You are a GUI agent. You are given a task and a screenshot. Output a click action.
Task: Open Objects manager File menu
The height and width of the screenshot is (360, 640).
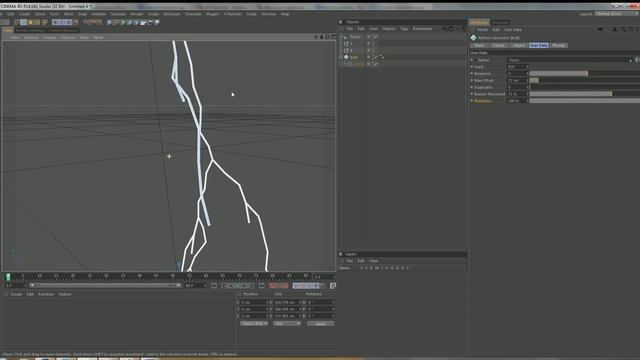349,29
